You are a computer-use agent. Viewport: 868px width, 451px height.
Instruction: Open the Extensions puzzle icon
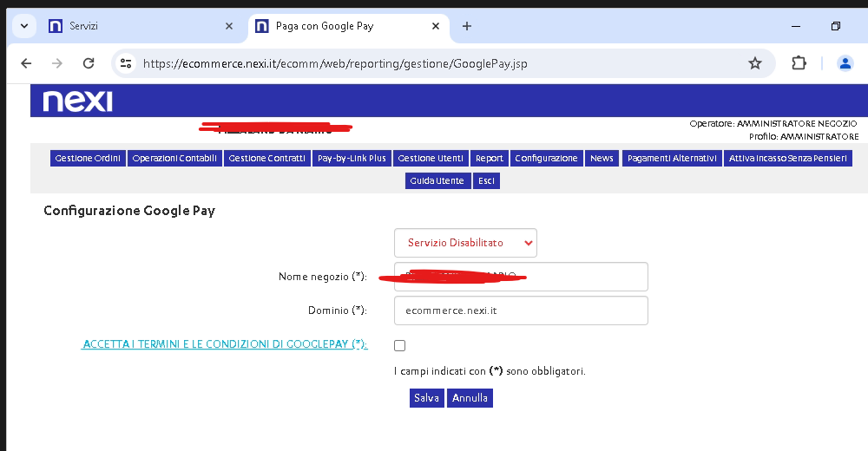click(x=799, y=63)
